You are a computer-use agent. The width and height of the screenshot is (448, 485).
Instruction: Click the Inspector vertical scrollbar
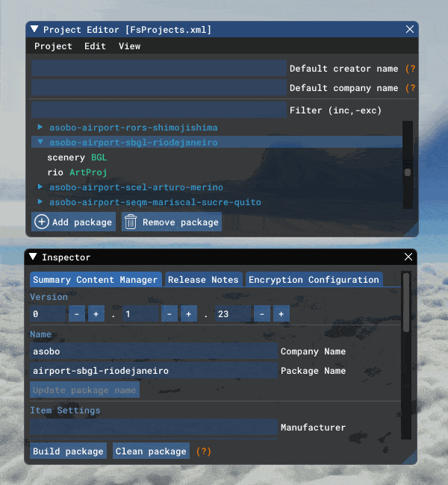406,302
